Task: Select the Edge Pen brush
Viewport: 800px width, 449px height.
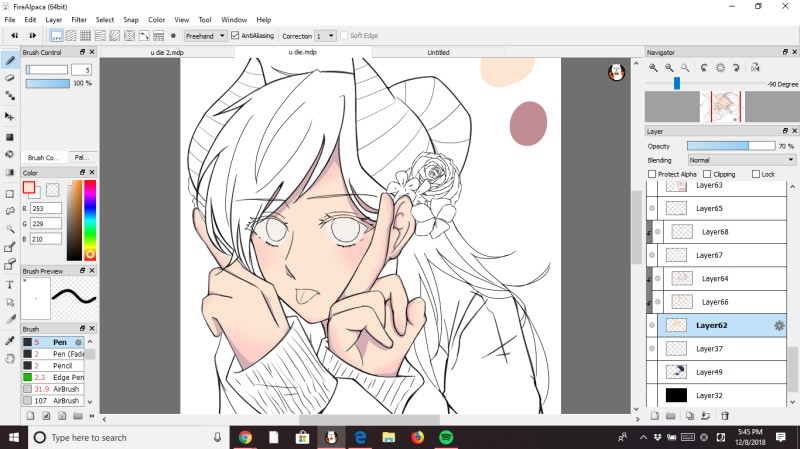Action: point(53,378)
